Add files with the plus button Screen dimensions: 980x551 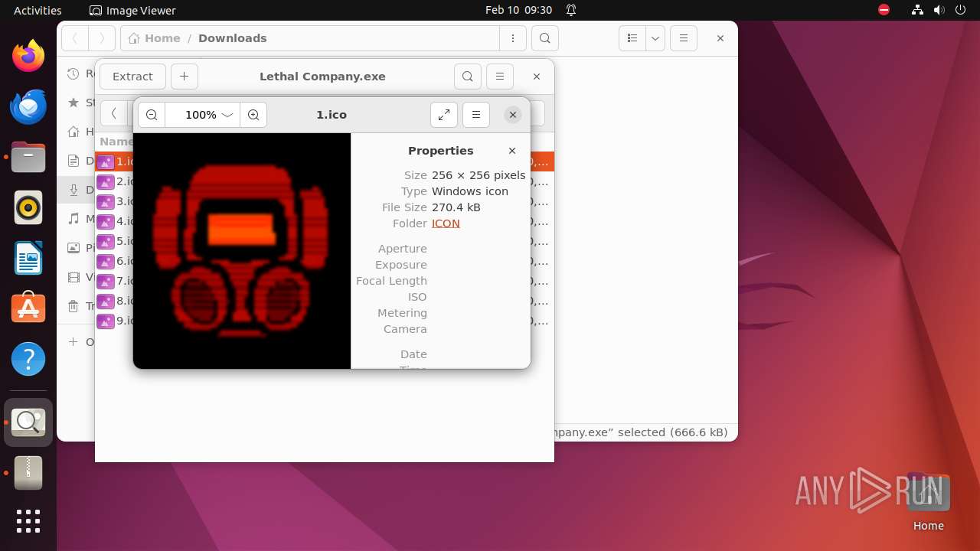tap(185, 77)
